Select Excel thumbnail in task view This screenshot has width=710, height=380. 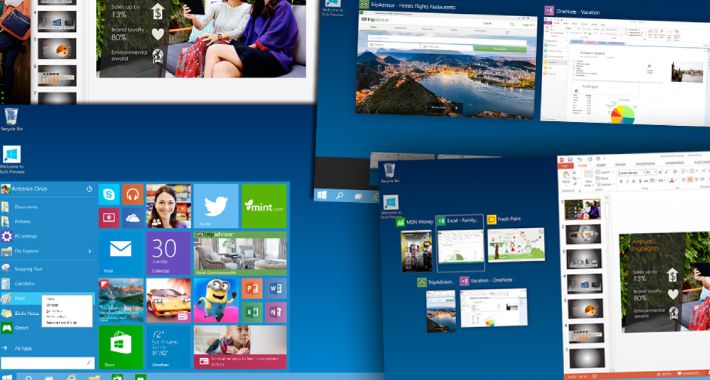click(x=461, y=246)
